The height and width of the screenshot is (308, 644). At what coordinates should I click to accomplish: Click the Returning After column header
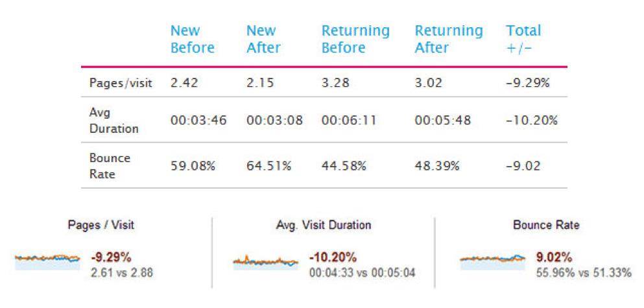click(x=449, y=40)
